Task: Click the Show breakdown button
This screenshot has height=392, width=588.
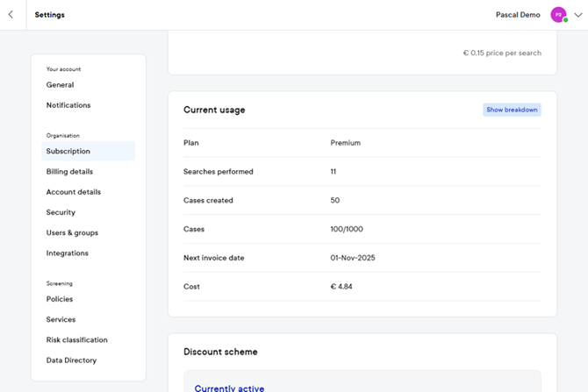Action: pos(512,110)
